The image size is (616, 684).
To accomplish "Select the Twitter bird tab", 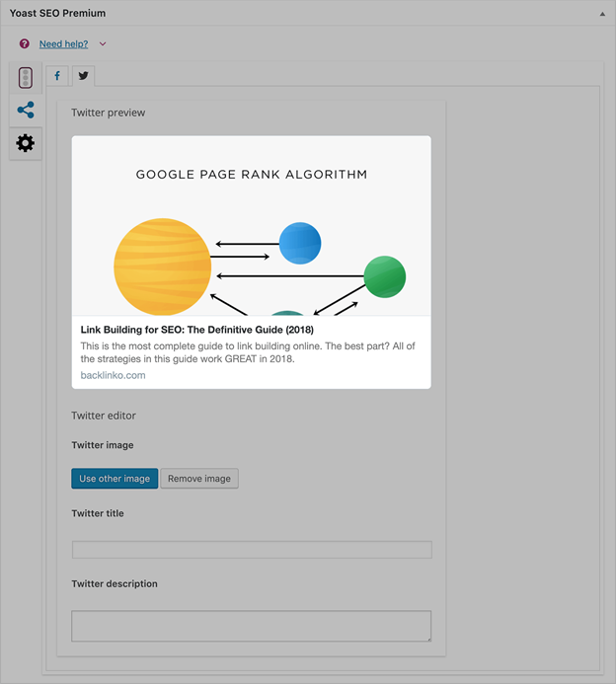I will (x=83, y=76).
